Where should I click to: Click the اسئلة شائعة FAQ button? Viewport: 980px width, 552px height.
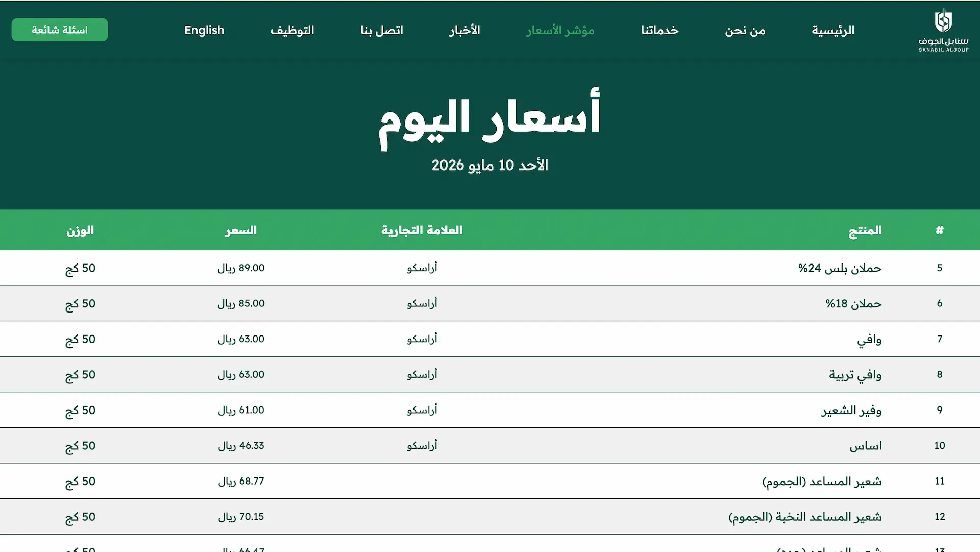tap(60, 30)
